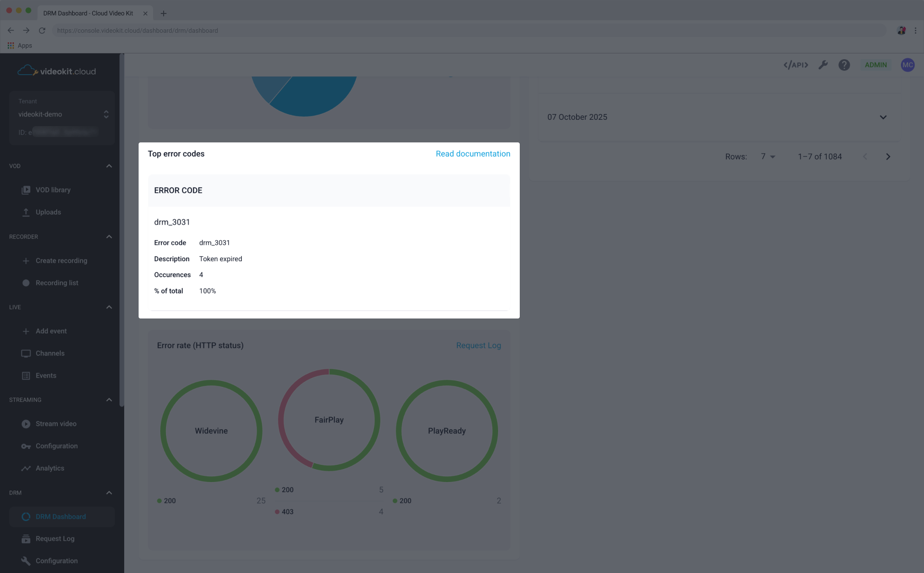This screenshot has height=573, width=924.
Task: Select the DRM Dashboard browser tab
Action: pyautogui.click(x=88, y=13)
